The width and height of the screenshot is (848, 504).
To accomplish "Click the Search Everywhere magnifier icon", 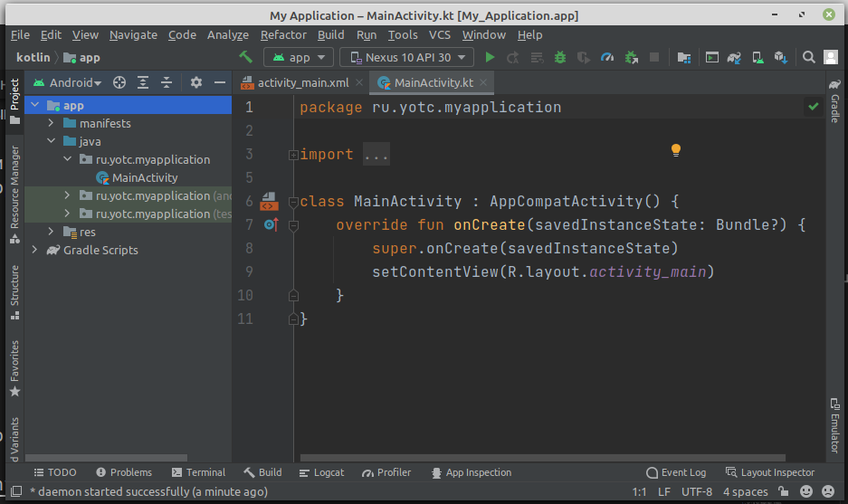I will click(809, 57).
